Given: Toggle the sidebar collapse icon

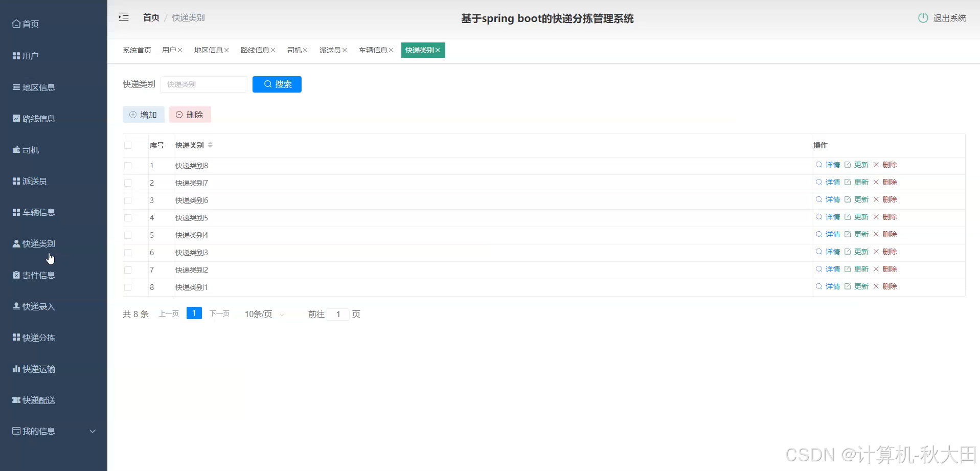Looking at the screenshot, I should click(124, 17).
